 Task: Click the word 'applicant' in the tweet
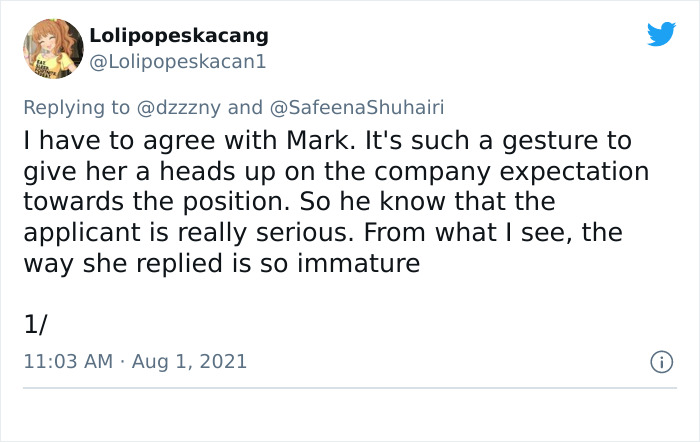[x=82, y=234]
